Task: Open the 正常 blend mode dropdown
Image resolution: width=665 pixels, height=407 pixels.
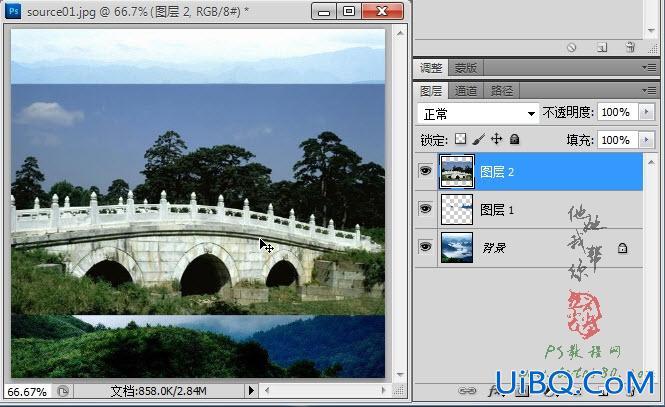Action: pyautogui.click(x=478, y=114)
